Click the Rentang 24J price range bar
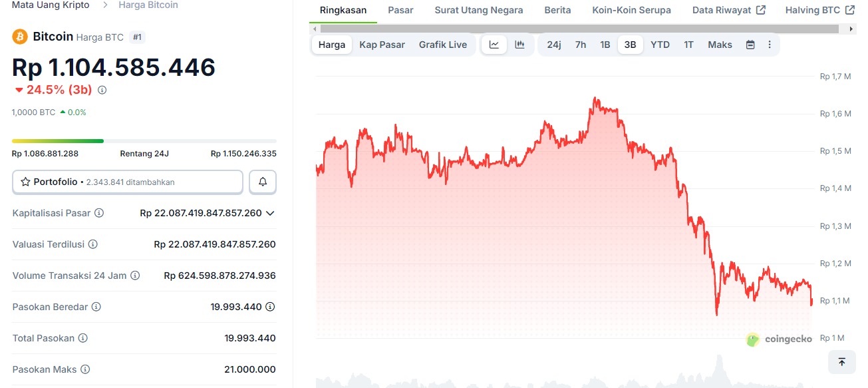This screenshot has height=388, width=868. 144,140
